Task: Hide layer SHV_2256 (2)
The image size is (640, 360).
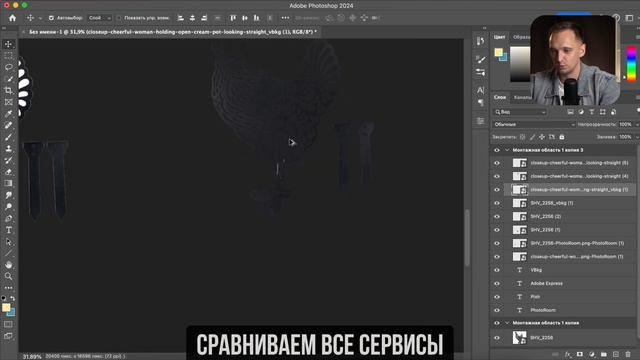Action: (x=497, y=216)
